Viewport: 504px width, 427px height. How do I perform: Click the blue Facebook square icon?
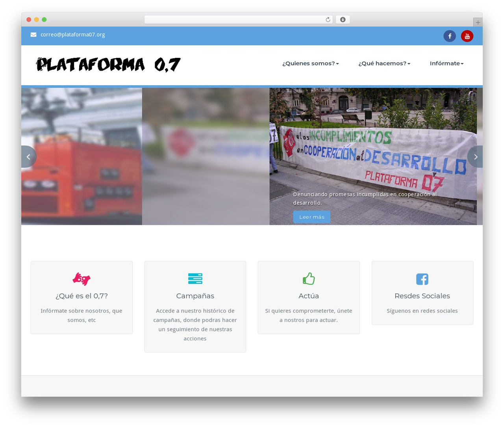pyautogui.click(x=422, y=279)
